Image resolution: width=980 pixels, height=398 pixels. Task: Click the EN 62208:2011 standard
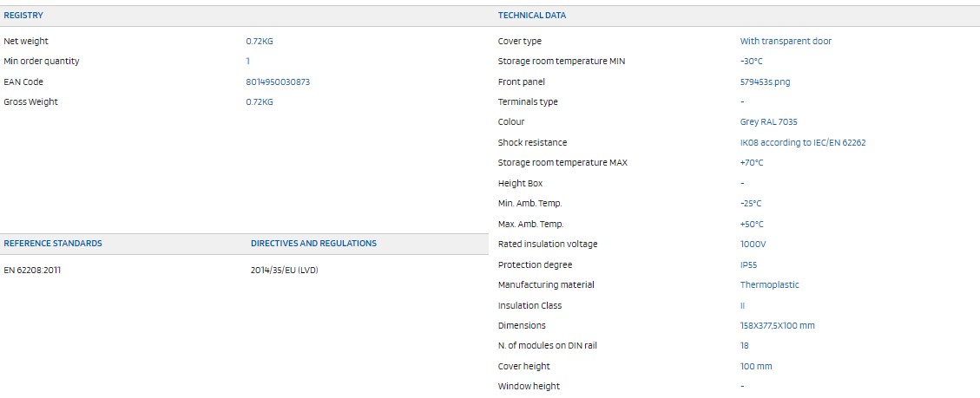tap(32, 271)
